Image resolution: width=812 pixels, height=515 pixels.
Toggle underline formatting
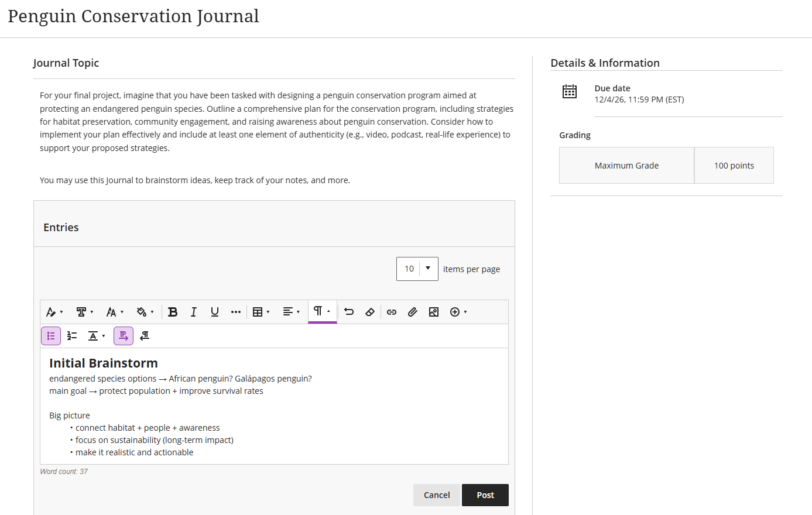click(215, 312)
